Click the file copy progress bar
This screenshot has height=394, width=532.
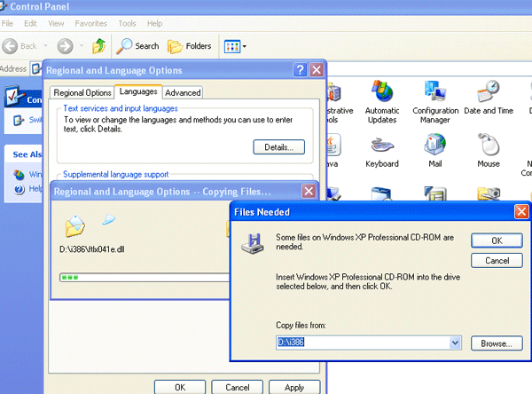point(145,278)
